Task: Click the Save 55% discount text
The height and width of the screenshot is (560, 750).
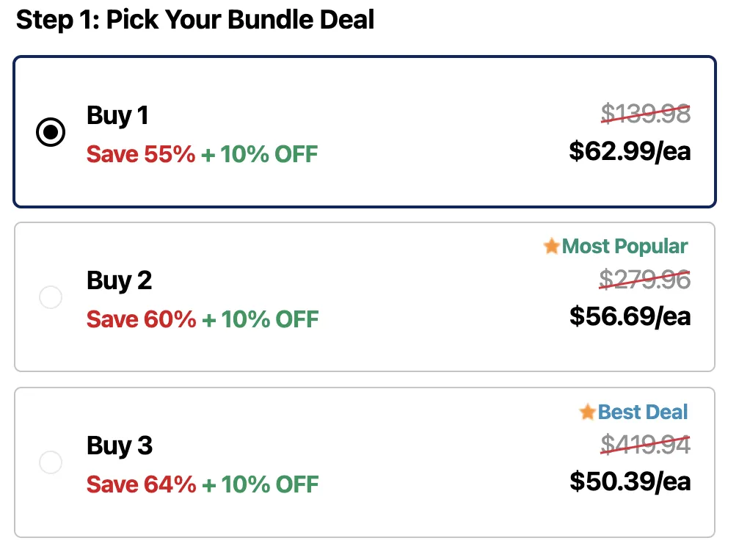Action: pos(141,155)
